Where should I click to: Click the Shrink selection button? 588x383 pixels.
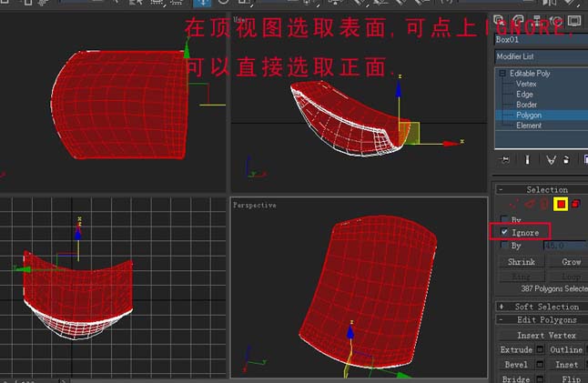[x=521, y=262]
